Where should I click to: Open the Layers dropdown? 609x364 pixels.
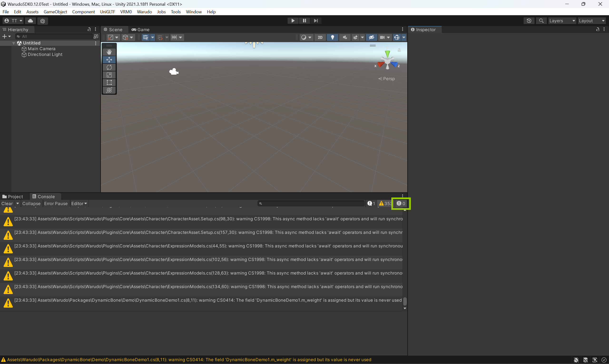(562, 21)
